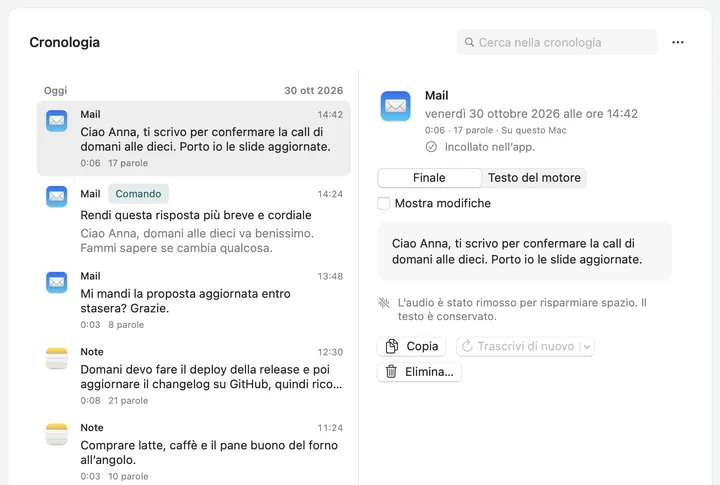Expand the 'Trascrivi di nuovo' dropdown arrow
720x485 pixels.
coord(587,347)
